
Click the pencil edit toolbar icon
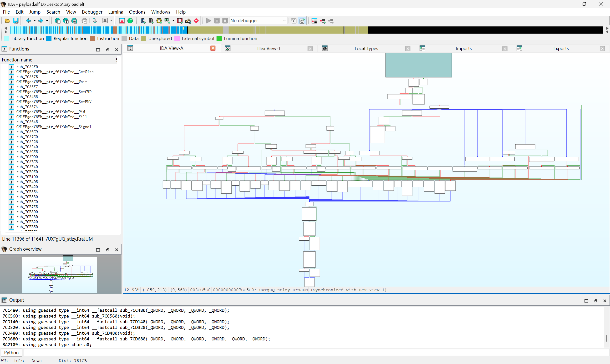coord(188,21)
